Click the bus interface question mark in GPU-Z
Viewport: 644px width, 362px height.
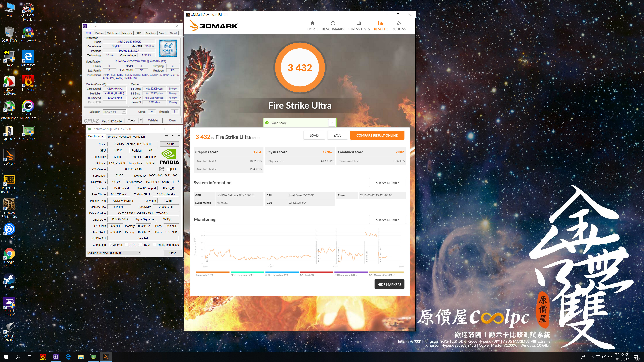click(178, 182)
